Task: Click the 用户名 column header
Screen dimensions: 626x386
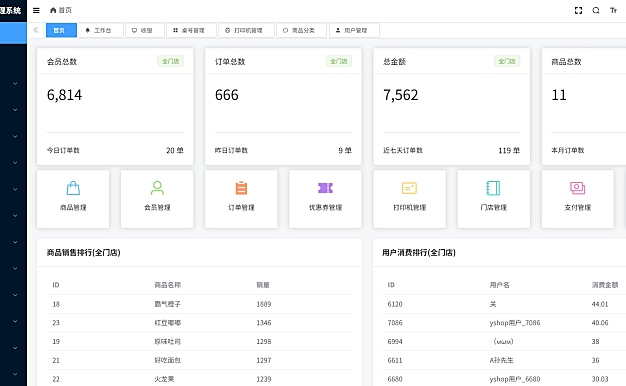Action: point(499,285)
